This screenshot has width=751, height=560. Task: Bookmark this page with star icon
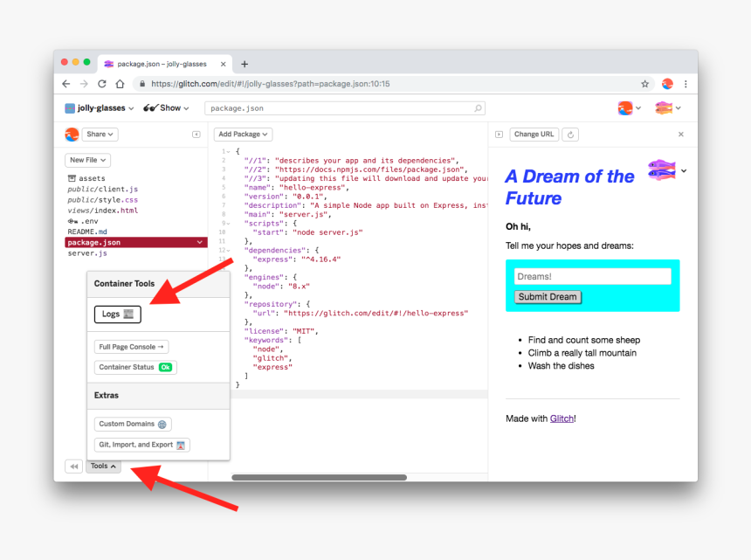click(x=645, y=84)
